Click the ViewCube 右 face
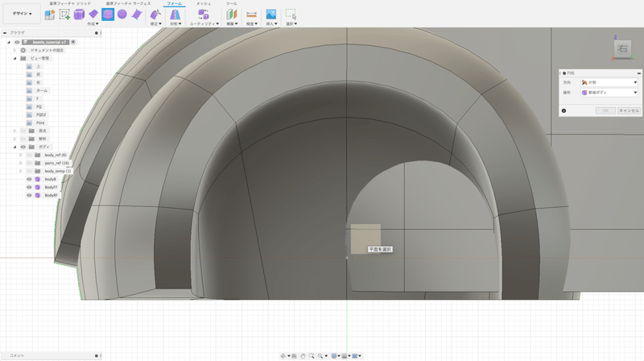This screenshot has height=361, width=644. [x=622, y=48]
